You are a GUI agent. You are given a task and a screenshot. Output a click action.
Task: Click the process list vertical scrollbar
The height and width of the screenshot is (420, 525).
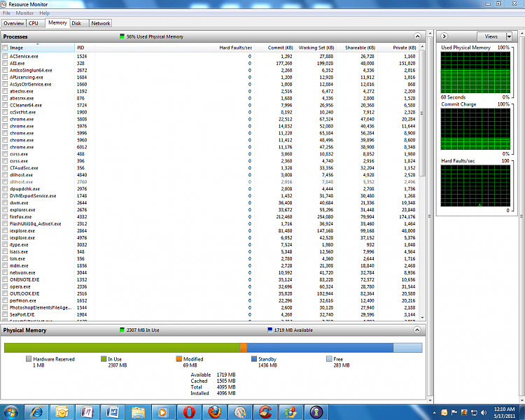422,113
